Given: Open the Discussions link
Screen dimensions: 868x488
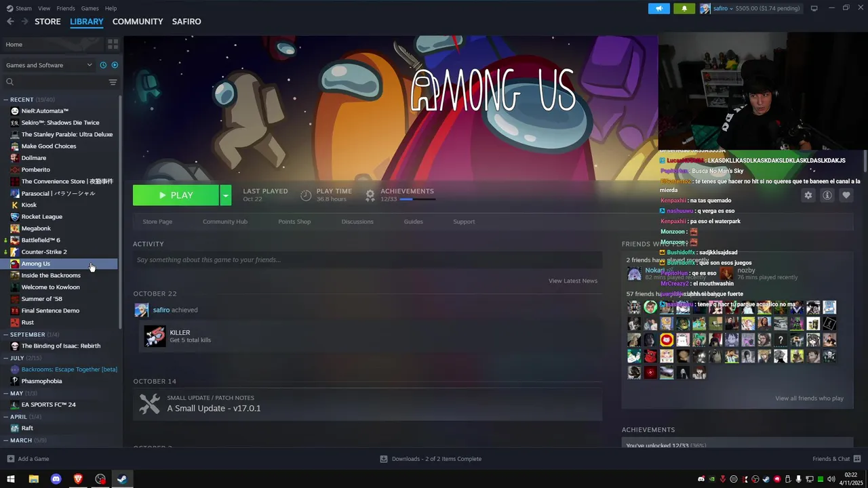Looking at the screenshot, I should (x=357, y=222).
